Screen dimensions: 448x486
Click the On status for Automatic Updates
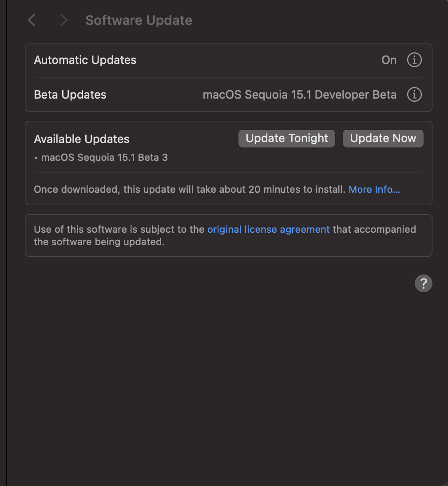(x=389, y=60)
